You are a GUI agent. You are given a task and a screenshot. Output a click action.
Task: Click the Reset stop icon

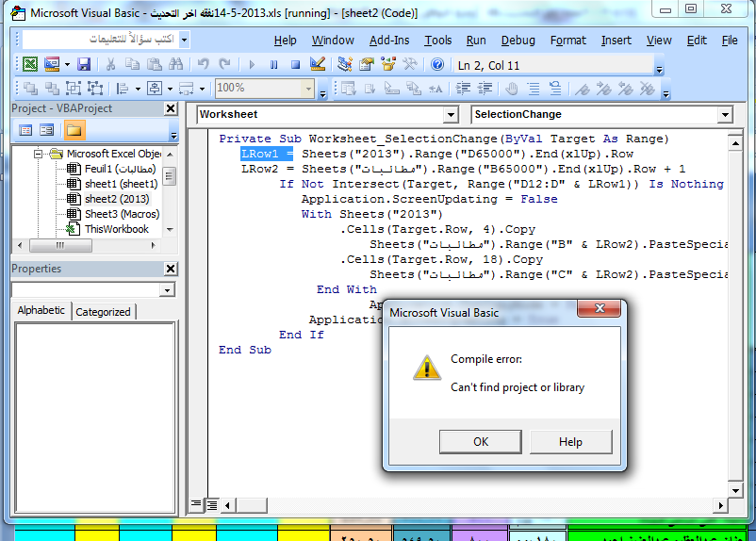[x=295, y=64]
